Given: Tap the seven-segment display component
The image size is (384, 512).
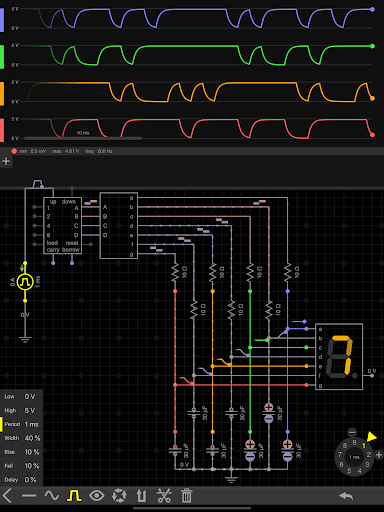Looking at the screenshot, I should 339,357.
